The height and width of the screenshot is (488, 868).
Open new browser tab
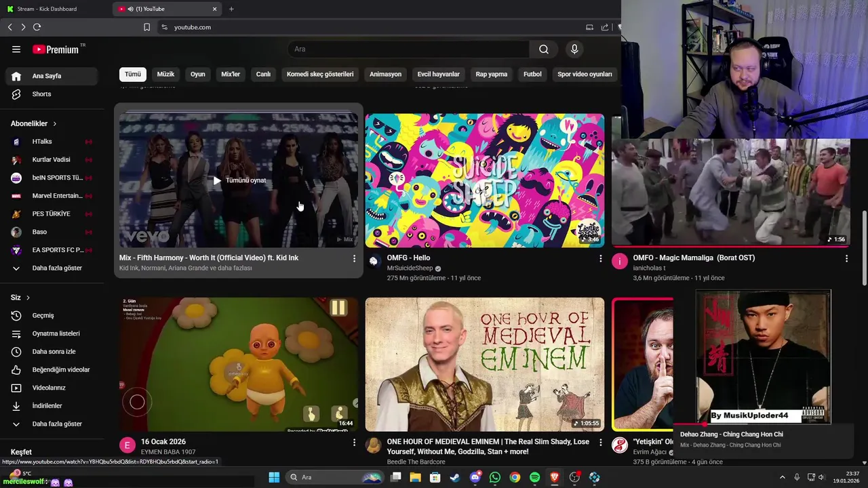(231, 9)
